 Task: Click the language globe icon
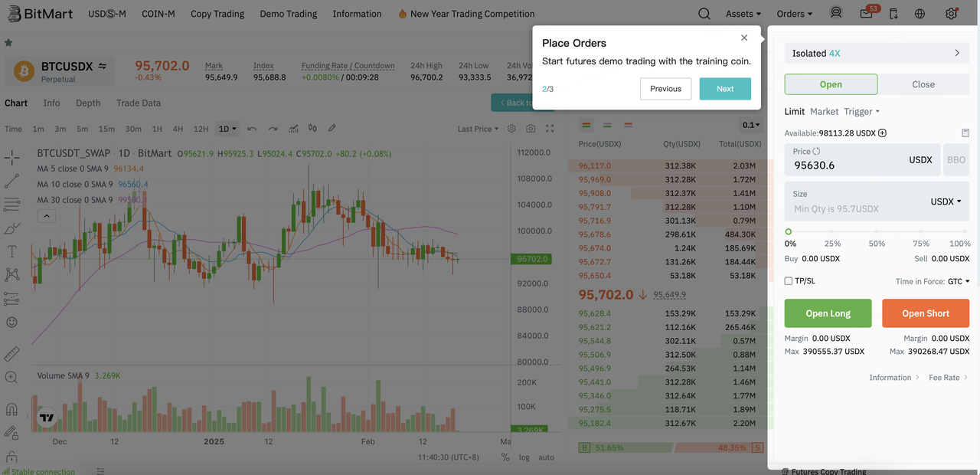click(920, 14)
